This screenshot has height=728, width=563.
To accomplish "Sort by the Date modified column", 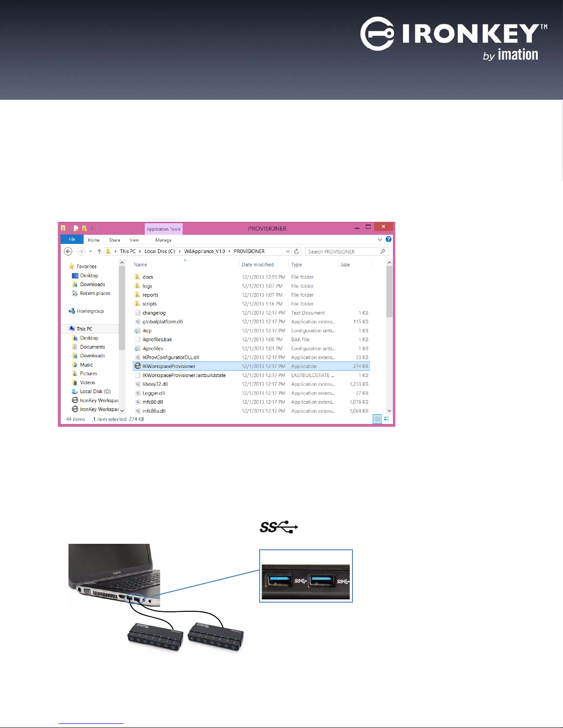I will pyautogui.click(x=257, y=265).
